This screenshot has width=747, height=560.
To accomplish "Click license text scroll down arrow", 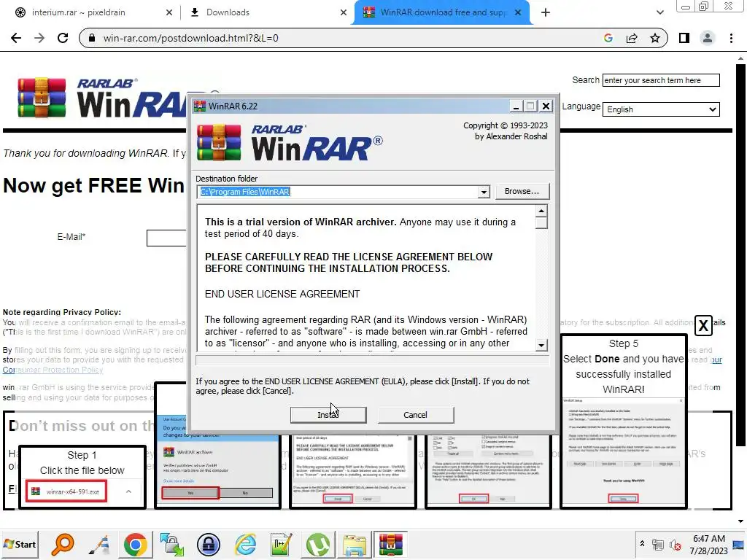I will (541, 345).
